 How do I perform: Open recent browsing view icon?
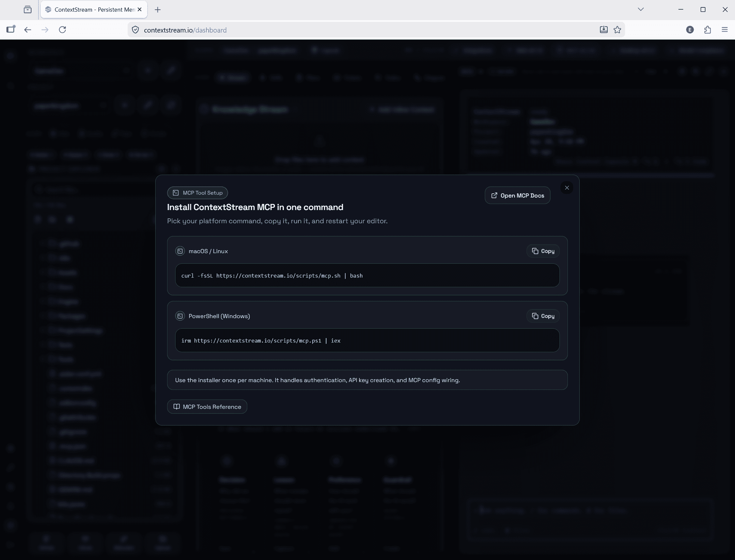28,10
